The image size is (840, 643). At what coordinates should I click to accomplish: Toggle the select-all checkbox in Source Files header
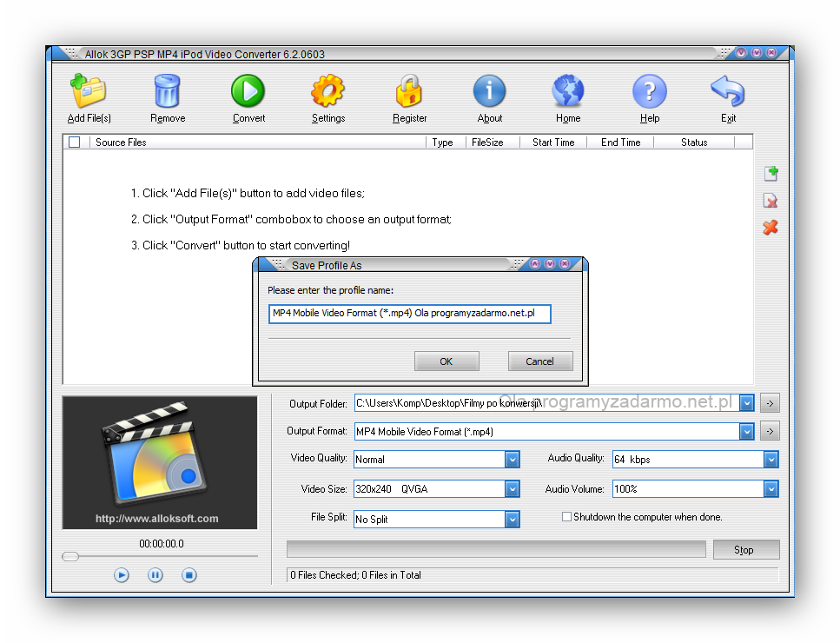[75, 142]
